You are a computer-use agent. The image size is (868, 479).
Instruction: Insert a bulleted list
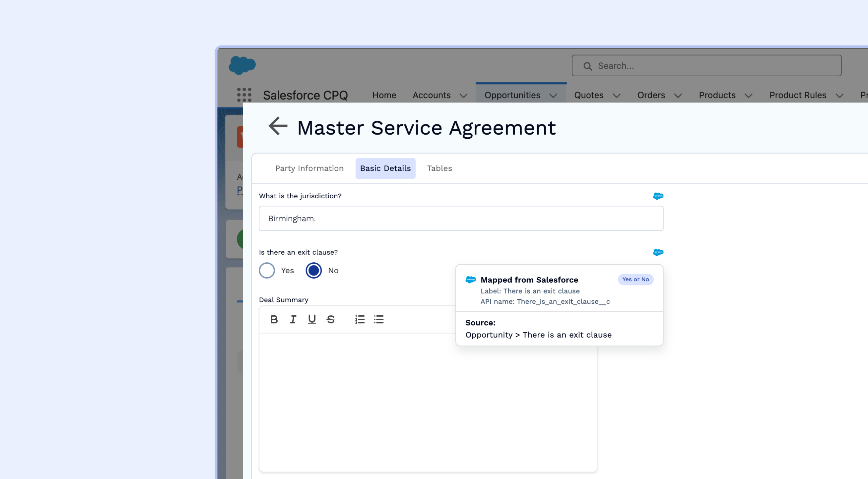(379, 319)
